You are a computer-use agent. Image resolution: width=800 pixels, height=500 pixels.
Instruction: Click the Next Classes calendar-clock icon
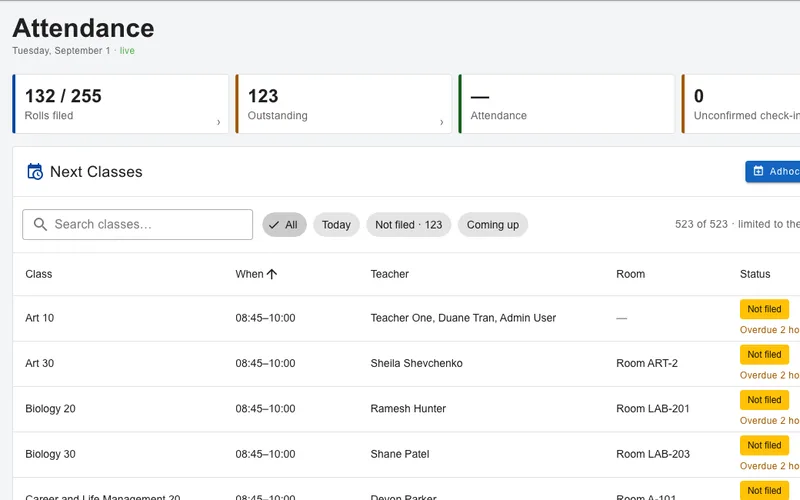coord(35,172)
